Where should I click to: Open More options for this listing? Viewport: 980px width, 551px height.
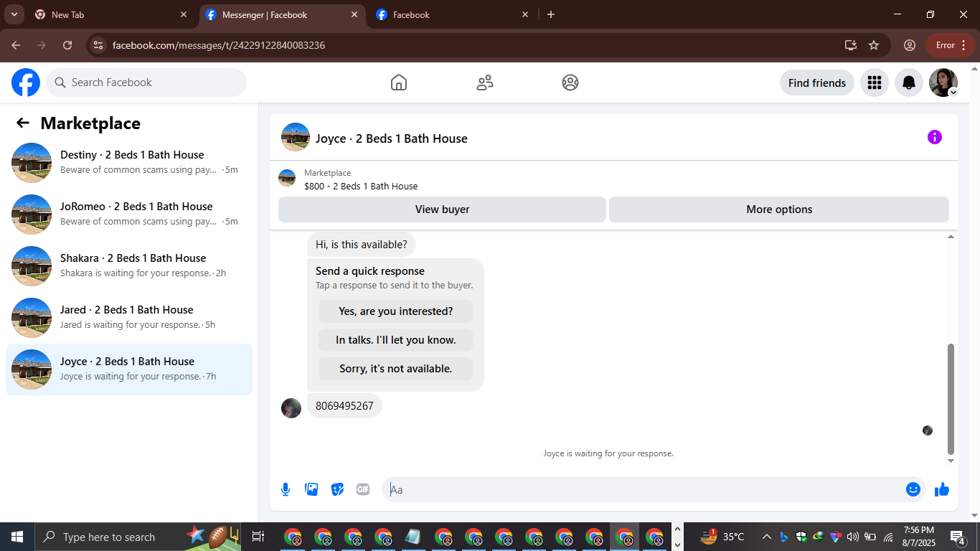779,209
